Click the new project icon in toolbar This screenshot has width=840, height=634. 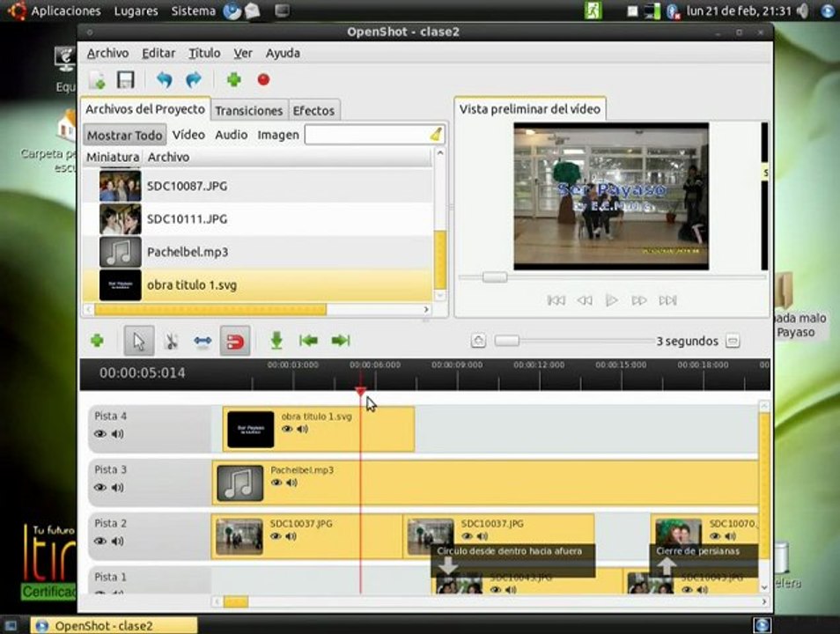pyautogui.click(x=97, y=80)
